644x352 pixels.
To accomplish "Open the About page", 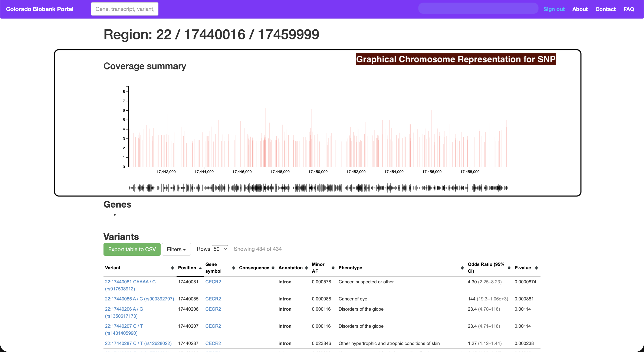I will tap(580, 9).
